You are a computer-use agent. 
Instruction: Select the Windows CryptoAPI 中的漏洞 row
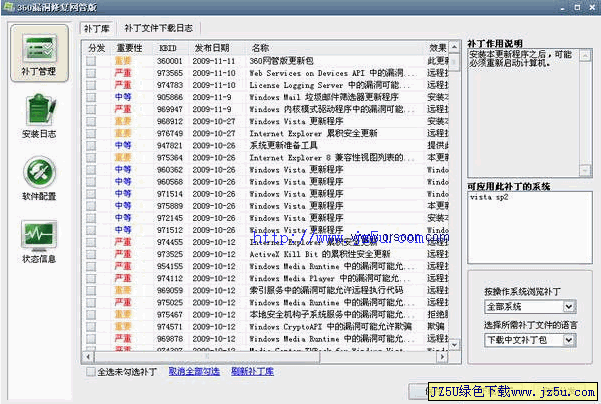[265, 327]
